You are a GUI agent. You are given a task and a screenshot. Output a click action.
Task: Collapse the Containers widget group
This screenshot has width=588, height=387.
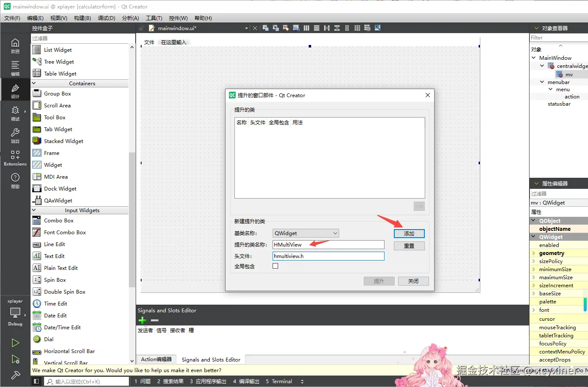[34, 83]
